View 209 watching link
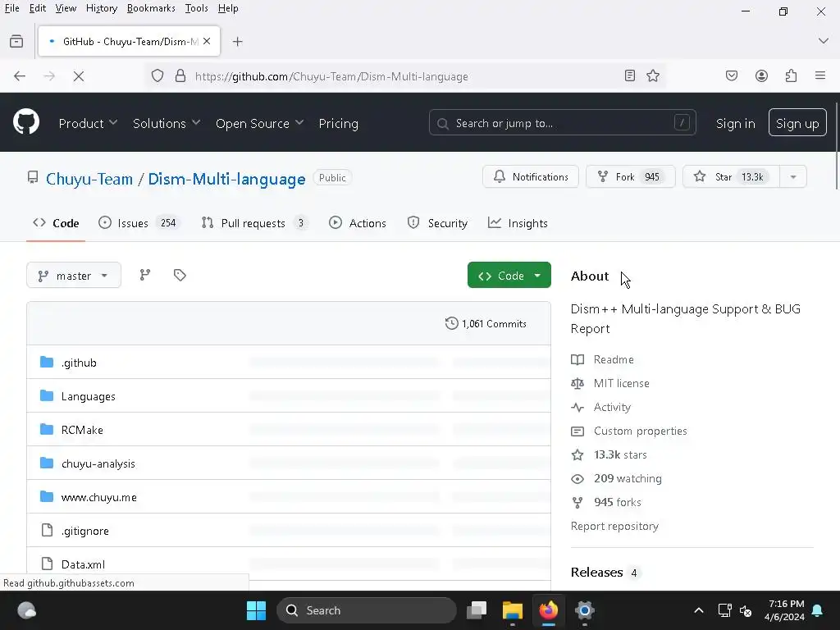This screenshot has height=630, width=840. 628,478
